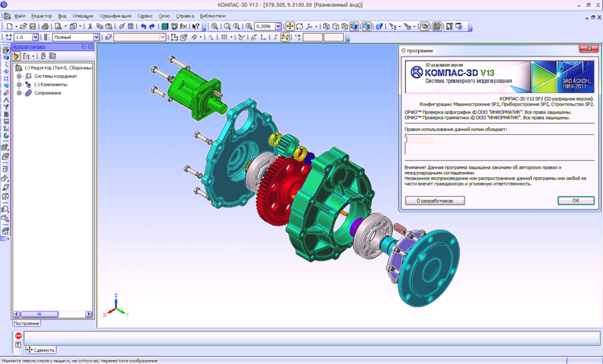
Task: Expand the (-) Компоненты tree node
Action: 19,85
